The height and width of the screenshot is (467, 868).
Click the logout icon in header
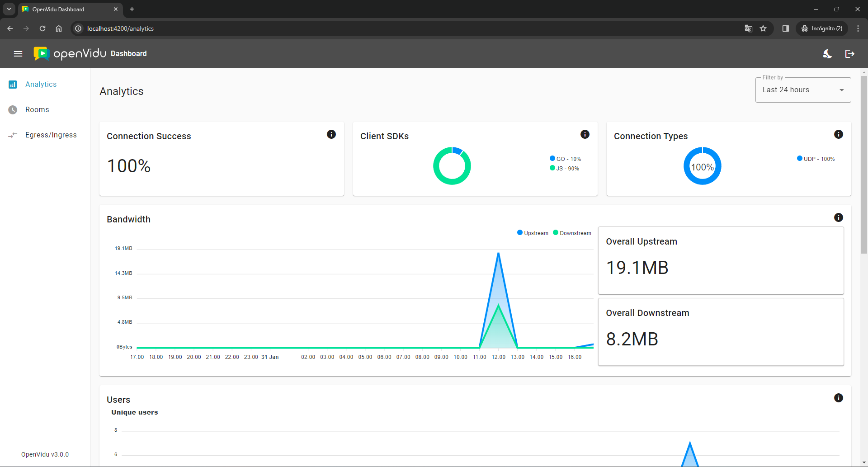850,54
